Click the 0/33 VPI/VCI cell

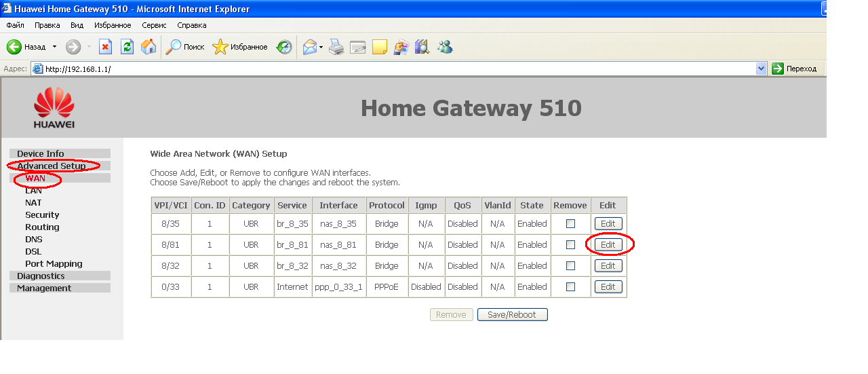point(171,286)
